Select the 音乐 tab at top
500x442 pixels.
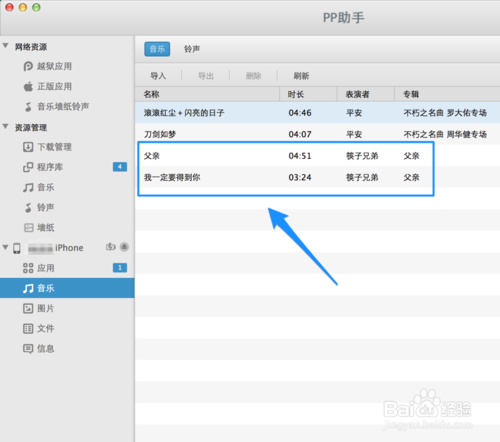pos(157,49)
